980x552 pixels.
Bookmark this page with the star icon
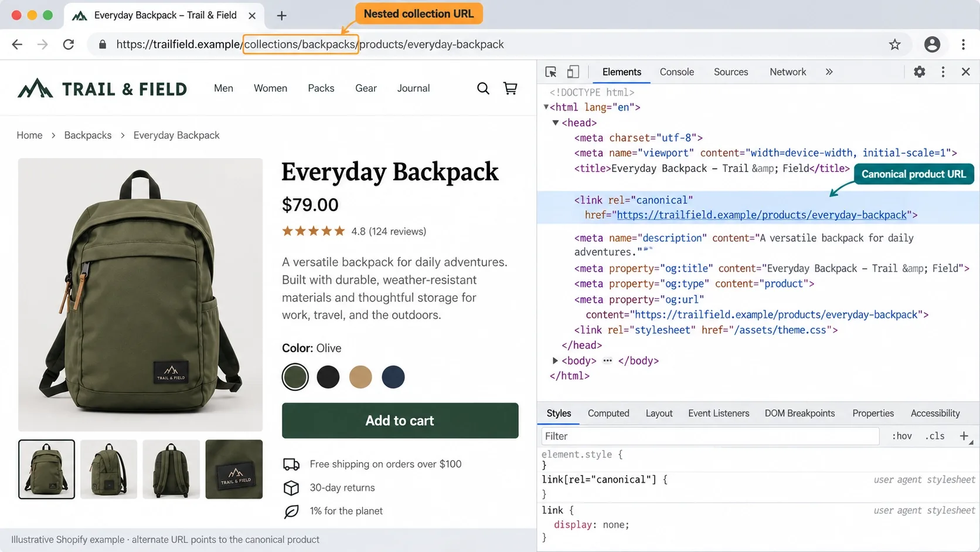(894, 45)
